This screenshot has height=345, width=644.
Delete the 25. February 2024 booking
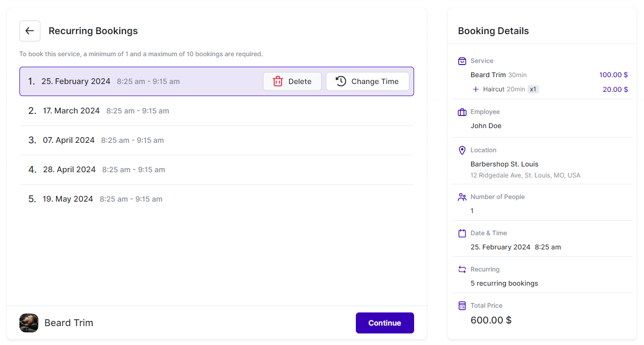pos(292,81)
